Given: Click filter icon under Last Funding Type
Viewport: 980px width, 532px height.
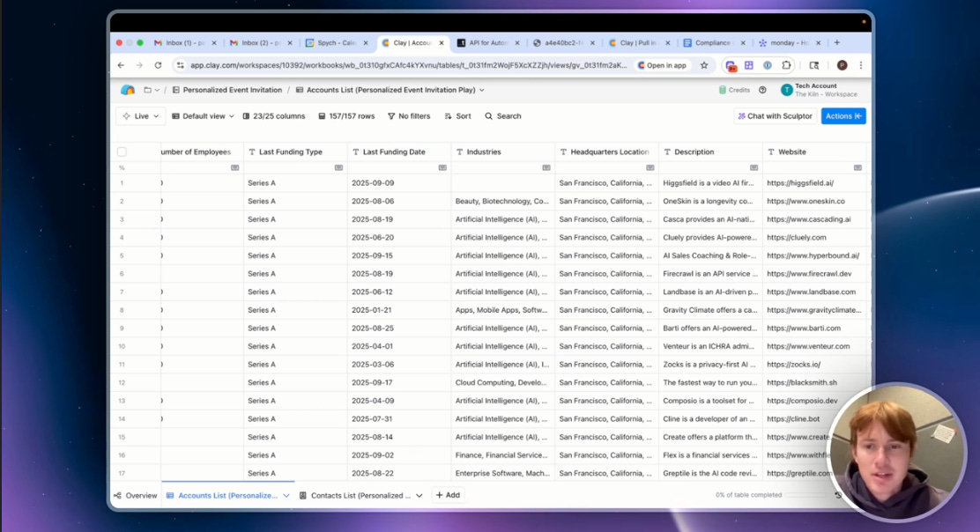Looking at the screenshot, I should (x=338, y=167).
